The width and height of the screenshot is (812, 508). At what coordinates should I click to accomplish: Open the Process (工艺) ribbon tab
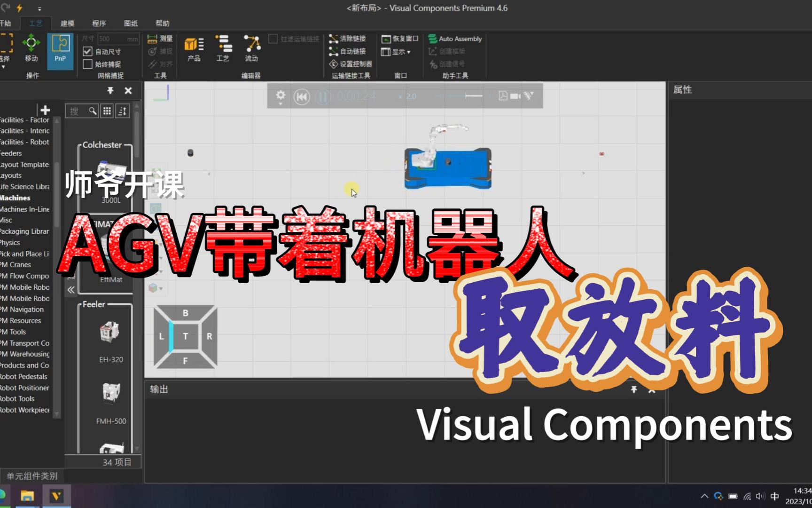pos(36,23)
